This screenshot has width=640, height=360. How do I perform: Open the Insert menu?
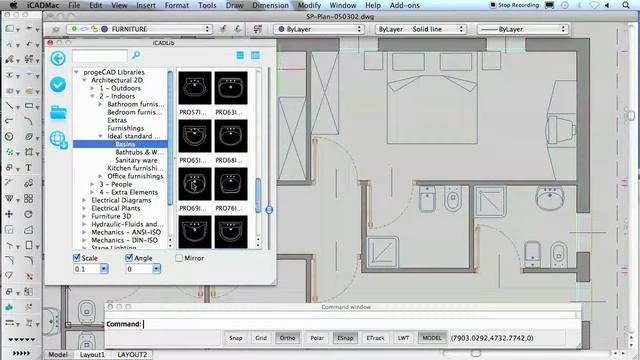(x=146, y=5)
